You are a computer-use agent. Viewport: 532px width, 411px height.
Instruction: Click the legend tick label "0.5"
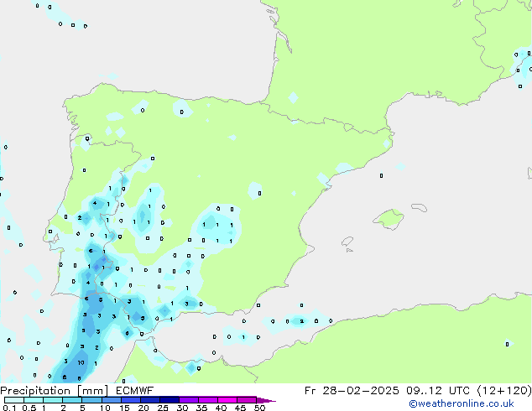(29, 408)
